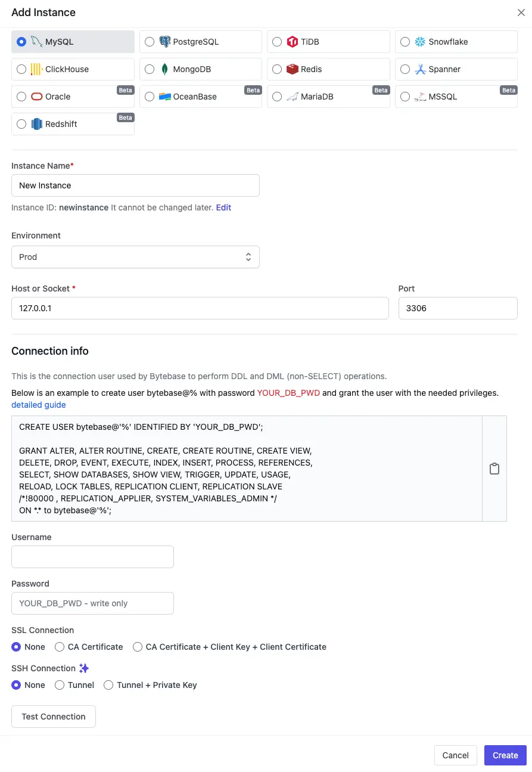Click the Beta badge on MSSQL
This screenshot has height=772, width=532.
pyautogui.click(x=509, y=90)
